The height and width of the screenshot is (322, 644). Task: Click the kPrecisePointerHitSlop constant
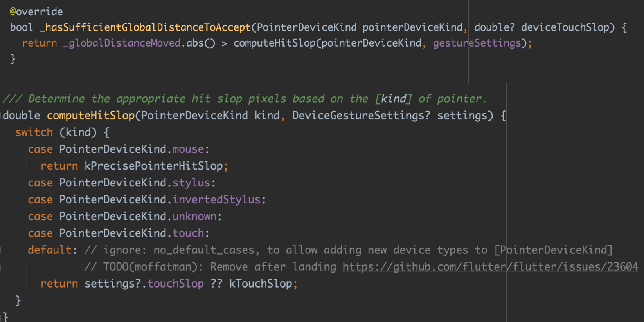[153, 166]
